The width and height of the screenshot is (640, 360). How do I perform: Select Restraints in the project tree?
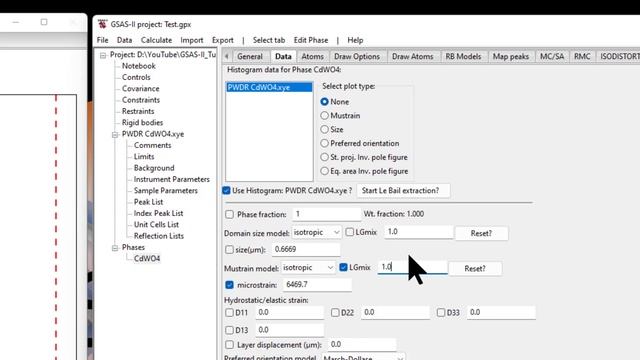tap(138, 111)
